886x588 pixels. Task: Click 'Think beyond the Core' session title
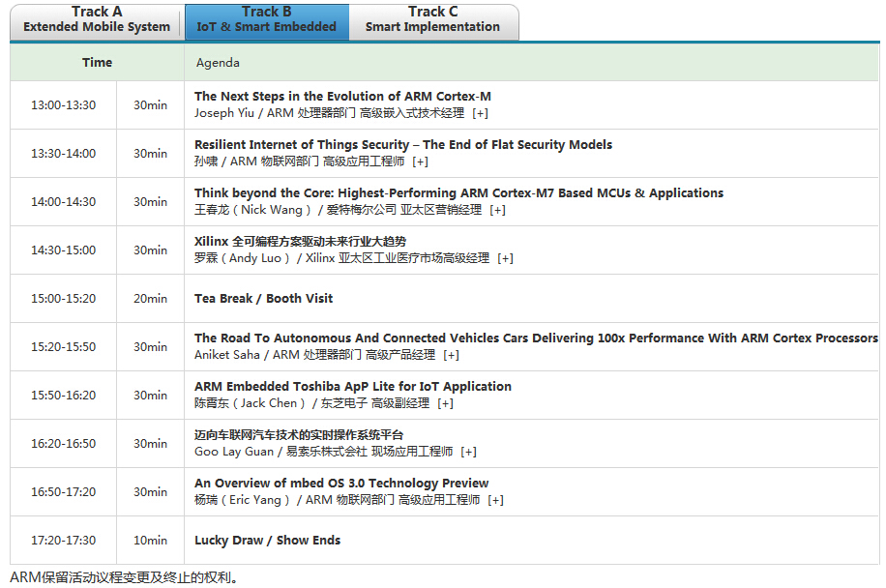click(458, 193)
